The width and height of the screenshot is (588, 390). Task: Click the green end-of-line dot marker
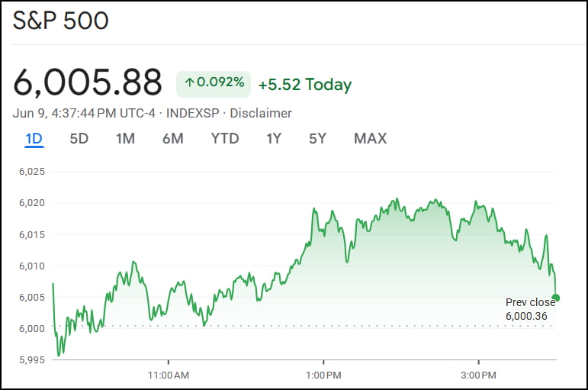(556, 298)
